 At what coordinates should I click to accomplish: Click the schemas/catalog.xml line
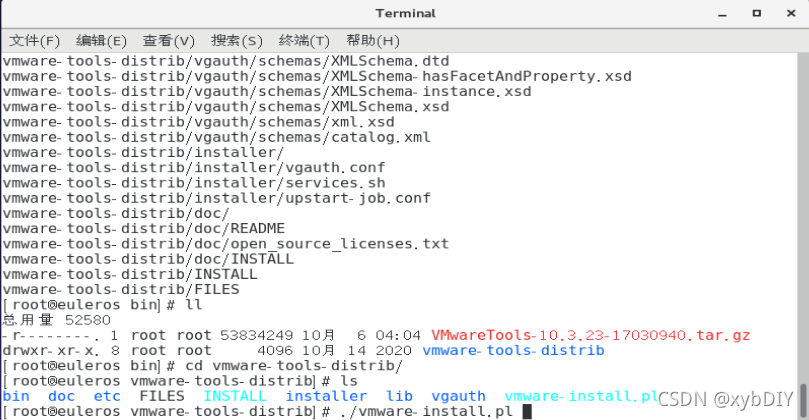(217, 137)
